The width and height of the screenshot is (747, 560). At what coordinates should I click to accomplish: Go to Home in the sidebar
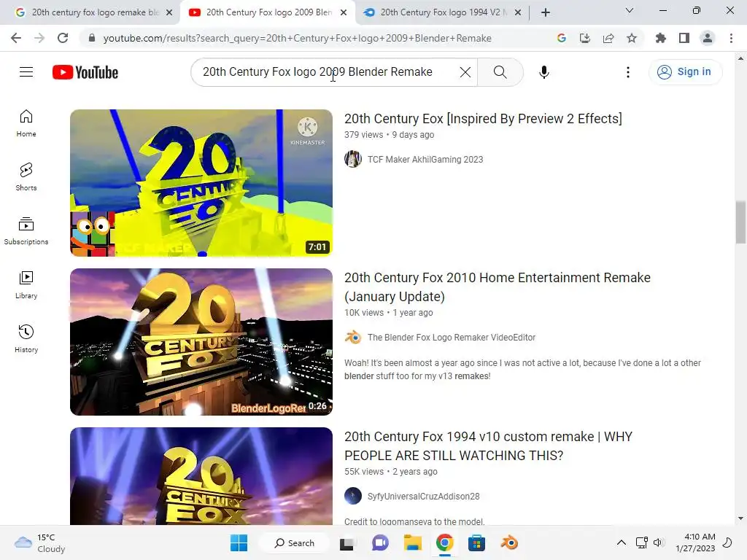click(26, 123)
